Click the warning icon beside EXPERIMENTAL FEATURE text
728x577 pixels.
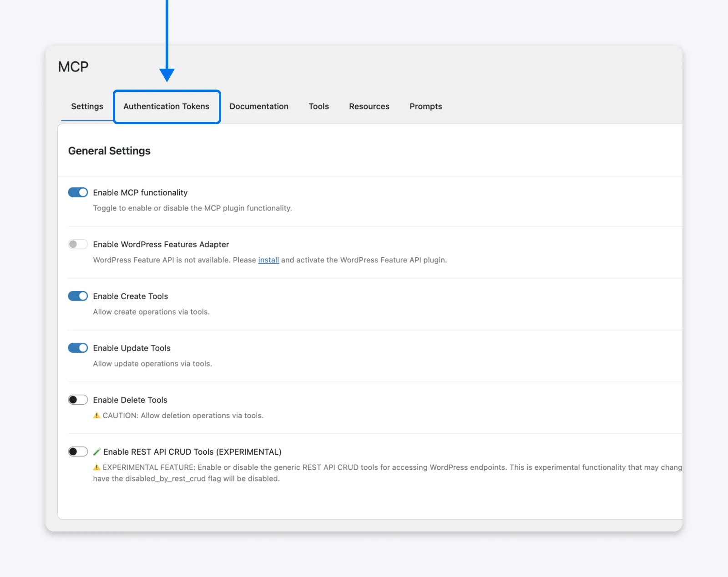click(x=96, y=467)
